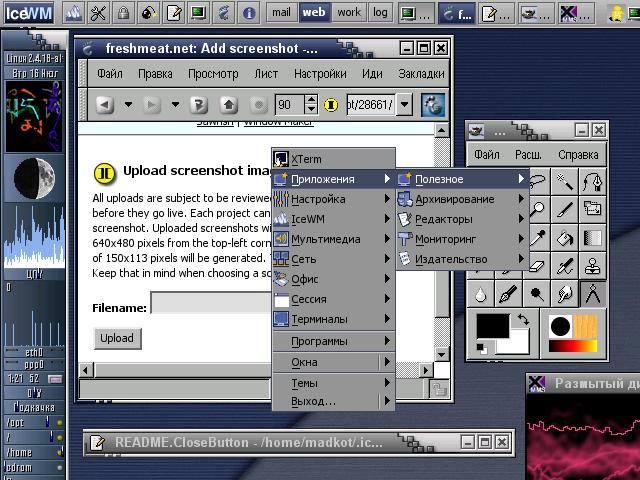The width and height of the screenshot is (640, 480).
Task: Switch to the log workspace
Action: [380, 13]
